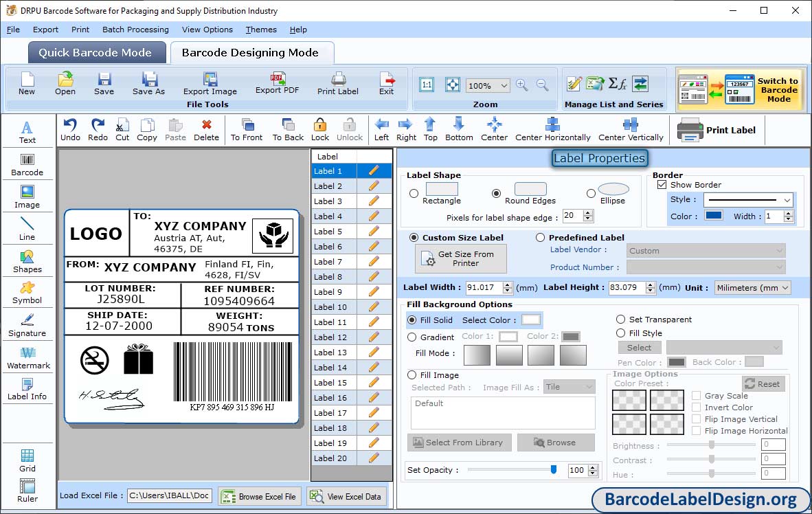
Task: Click Browse Excel File button
Action: click(x=260, y=496)
